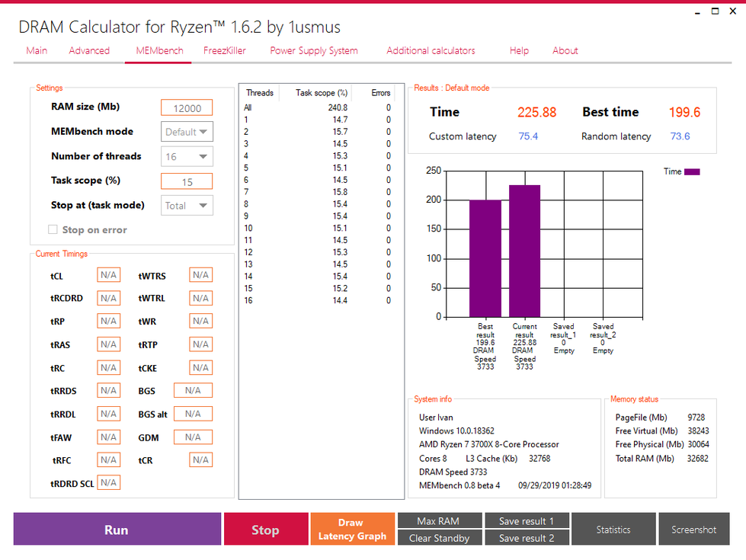
Task: Open the FreezKiller tab
Action: tap(225, 51)
